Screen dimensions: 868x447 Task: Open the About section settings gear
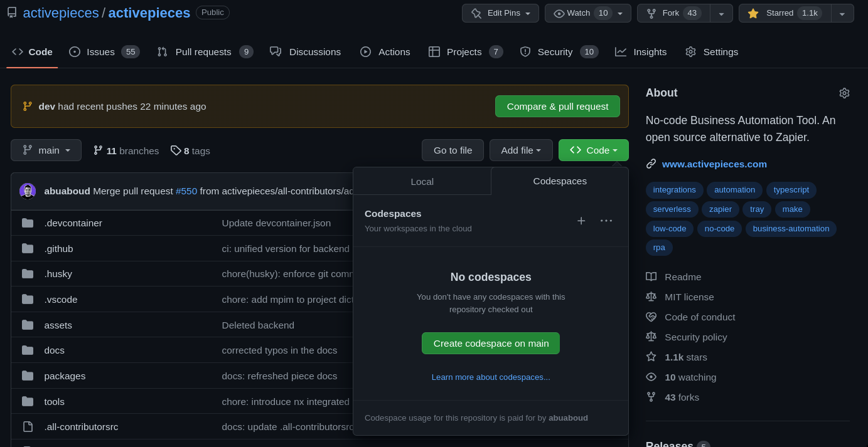[844, 92]
